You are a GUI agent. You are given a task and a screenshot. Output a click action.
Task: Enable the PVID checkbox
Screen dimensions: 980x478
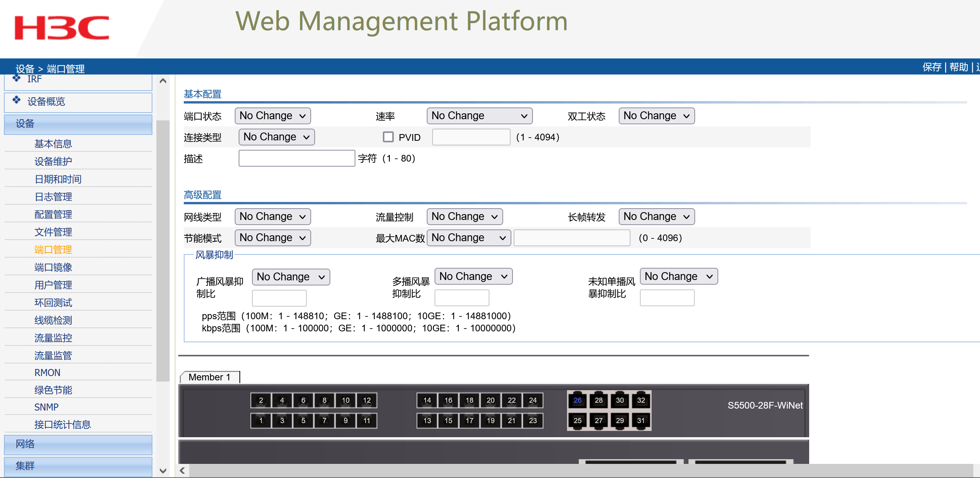[388, 137]
